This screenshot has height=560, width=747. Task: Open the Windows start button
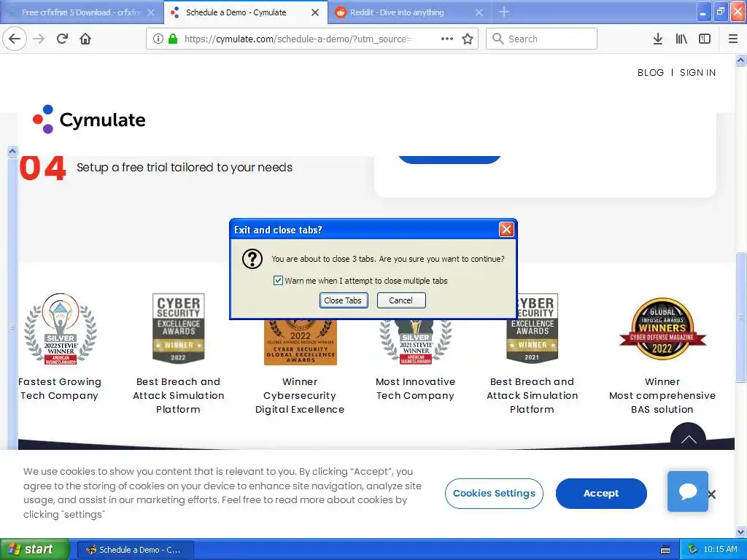click(x=35, y=549)
